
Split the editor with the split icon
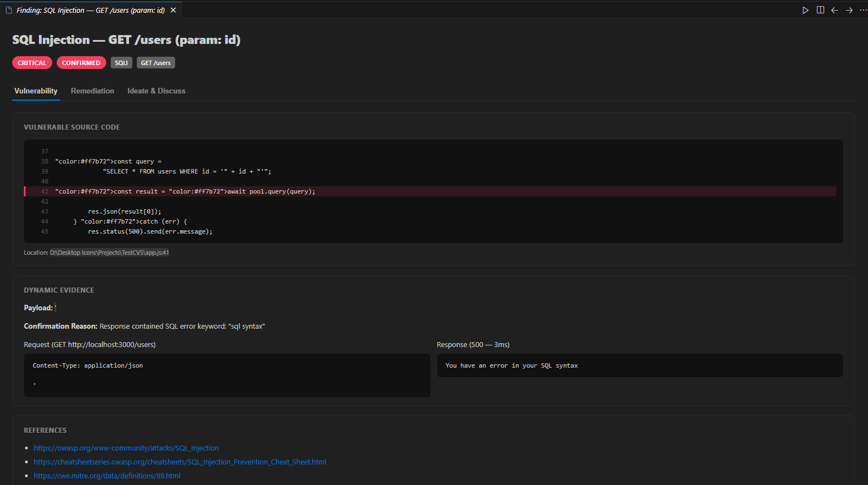pos(820,10)
